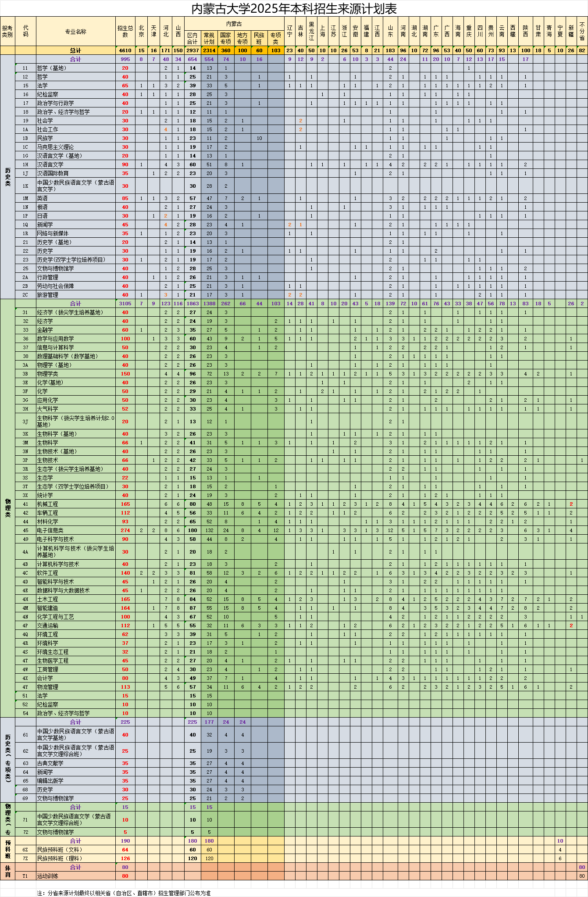Click the 运动训练 major cell
Screen dimensions: 588x897
tap(76, 876)
